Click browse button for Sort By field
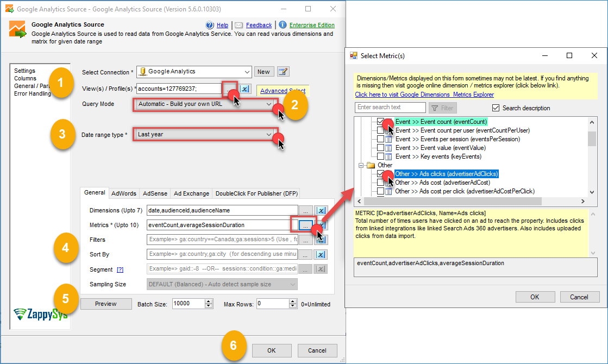The height and width of the screenshot is (364, 608). coord(305,255)
